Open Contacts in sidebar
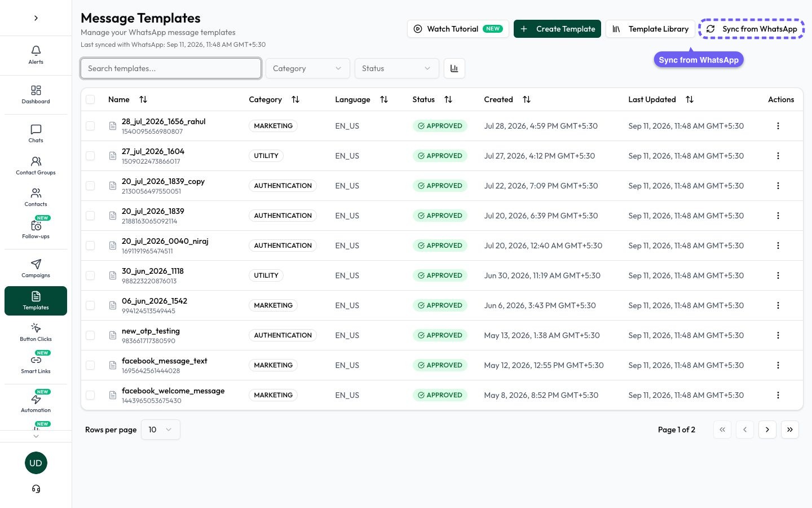812x508 pixels. [36, 197]
